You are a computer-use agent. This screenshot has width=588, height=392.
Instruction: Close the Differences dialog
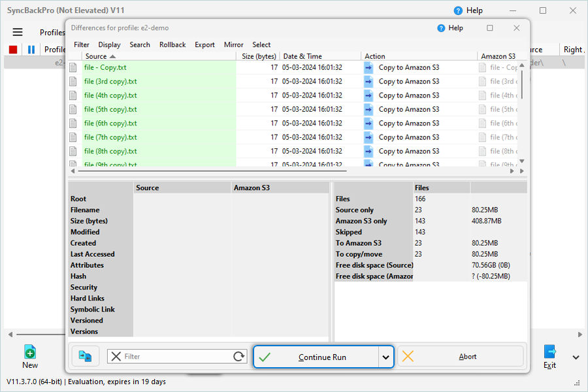click(x=517, y=28)
